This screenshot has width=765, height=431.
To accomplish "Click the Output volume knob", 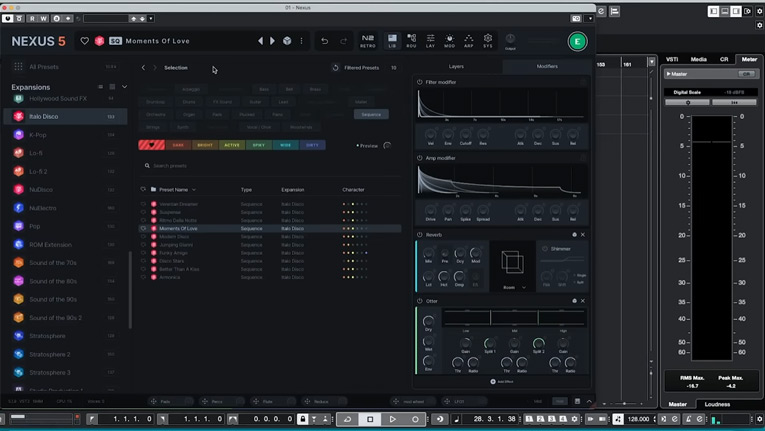I will [x=510, y=39].
